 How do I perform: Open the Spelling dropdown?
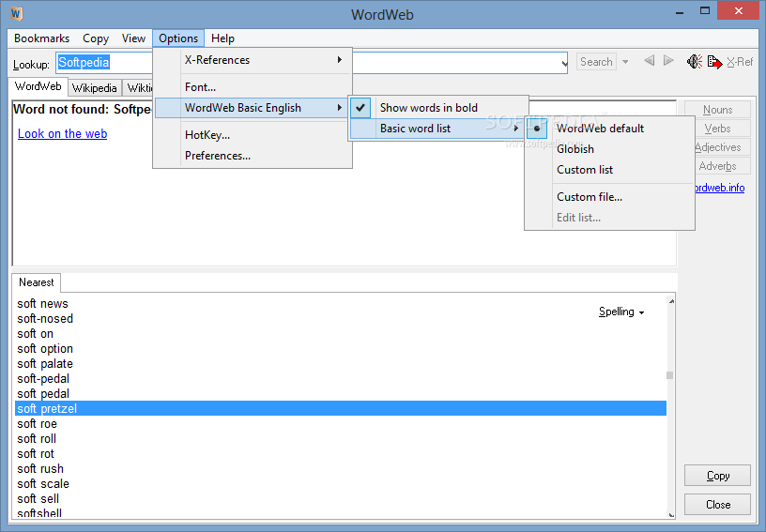pyautogui.click(x=621, y=312)
